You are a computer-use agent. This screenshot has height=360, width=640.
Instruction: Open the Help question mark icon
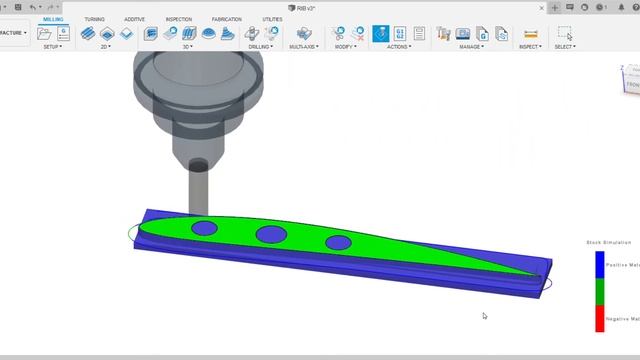point(636,7)
